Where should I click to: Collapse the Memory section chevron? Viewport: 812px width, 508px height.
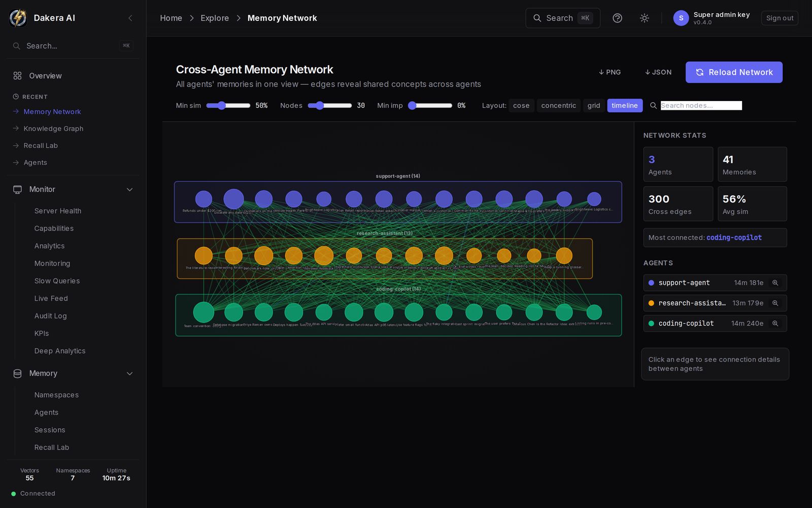tap(129, 373)
